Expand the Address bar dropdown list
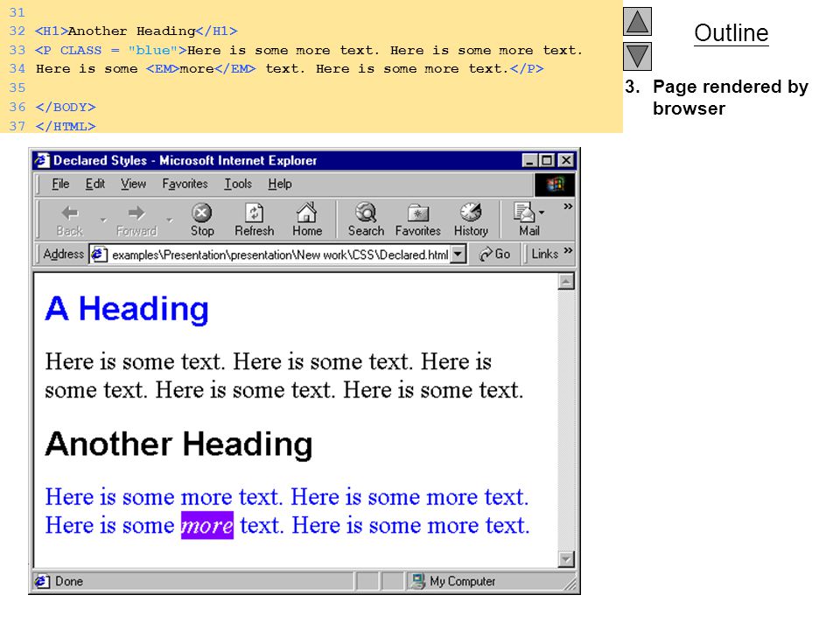The width and height of the screenshot is (840, 630). point(458,254)
